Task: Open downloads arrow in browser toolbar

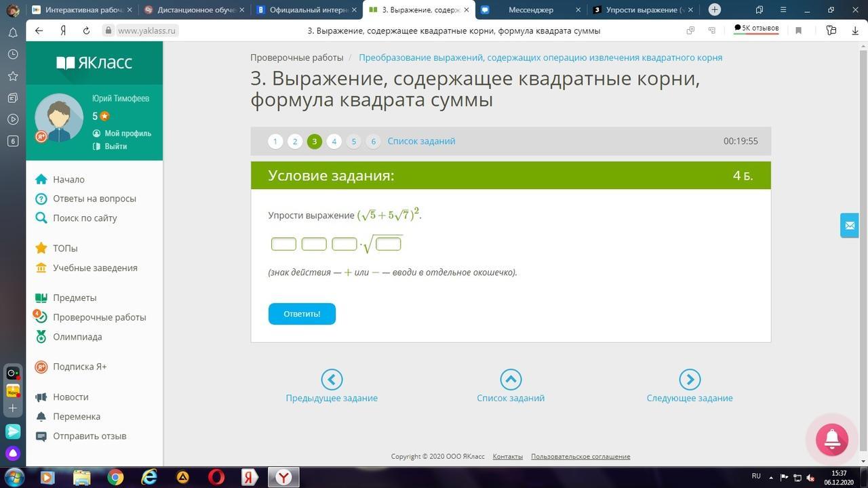Action: pos(855,30)
